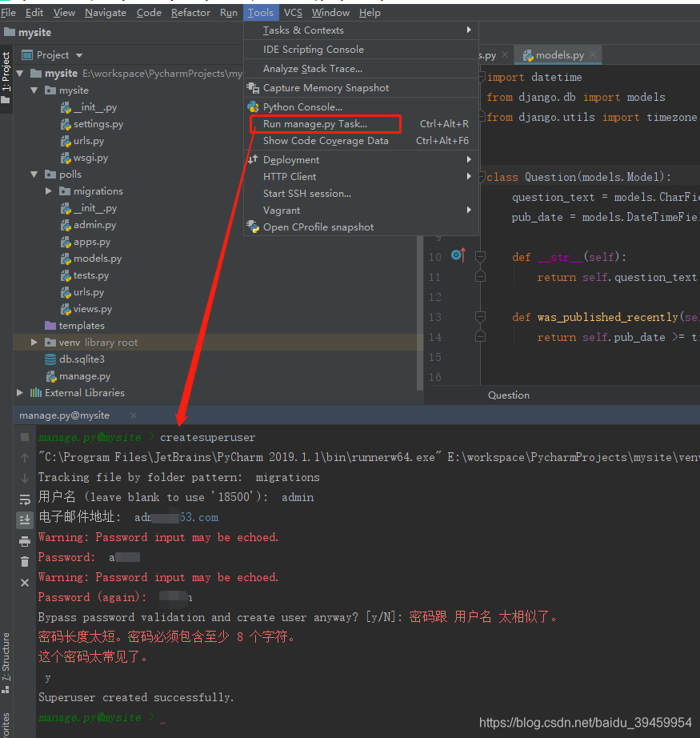Click the Project view panel icon
The width and height of the screenshot is (700, 738).
click(27, 55)
